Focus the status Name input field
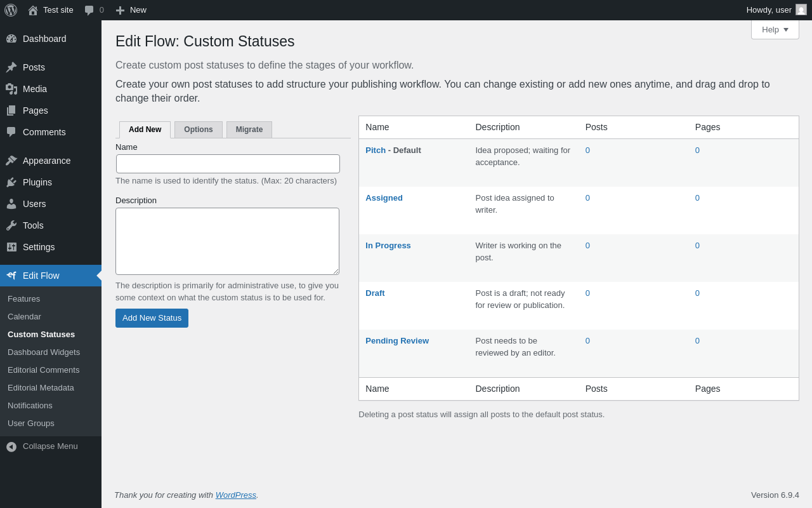This screenshot has width=812, height=508. pyautogui.click(x=228, y=164)
